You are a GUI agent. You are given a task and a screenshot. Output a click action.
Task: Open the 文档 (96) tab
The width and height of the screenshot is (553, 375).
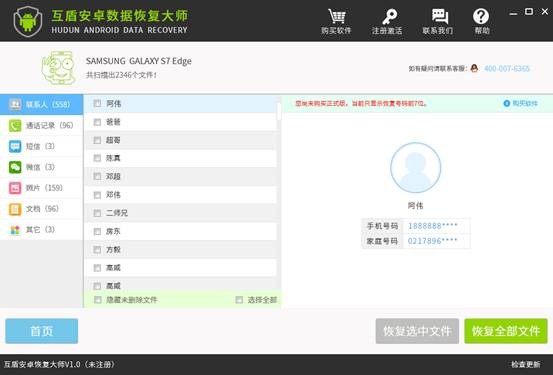pos(41,209)
